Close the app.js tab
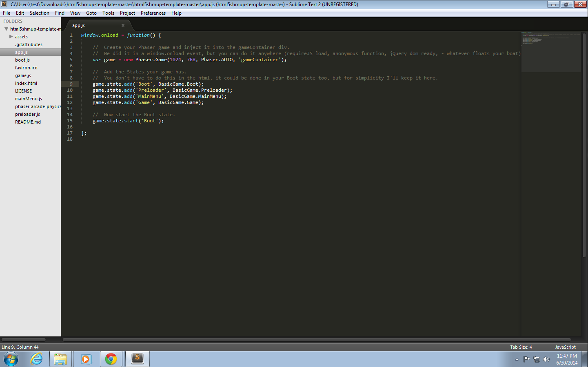The image size is (588, 367). (123, 25)
